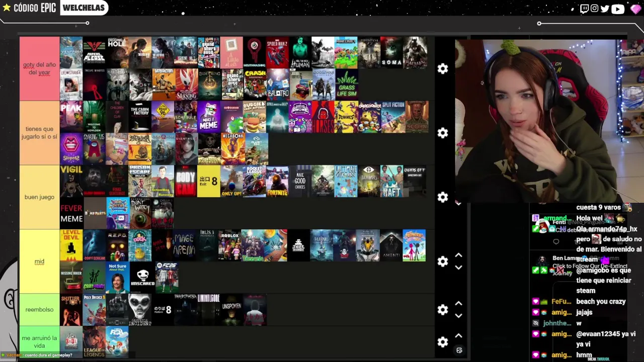Move the 'reembolso' tier down with arrow
The image size is (644, 362).
[458, 316]
